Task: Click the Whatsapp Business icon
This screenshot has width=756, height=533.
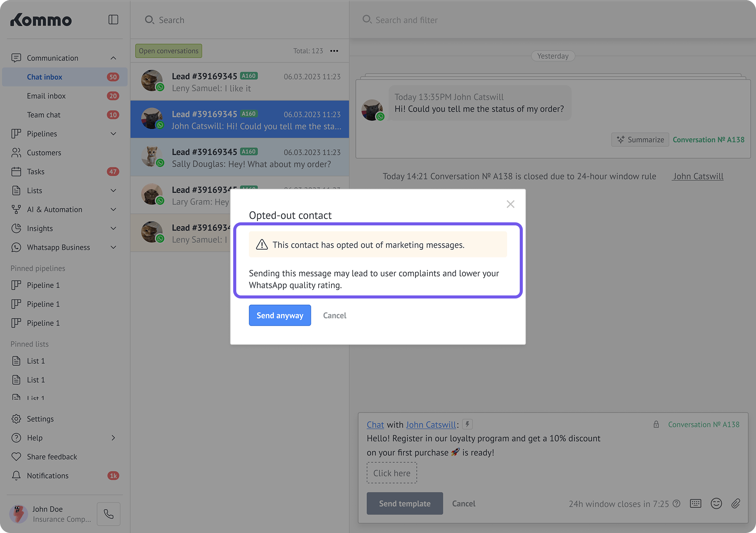Action: [16, 247]
